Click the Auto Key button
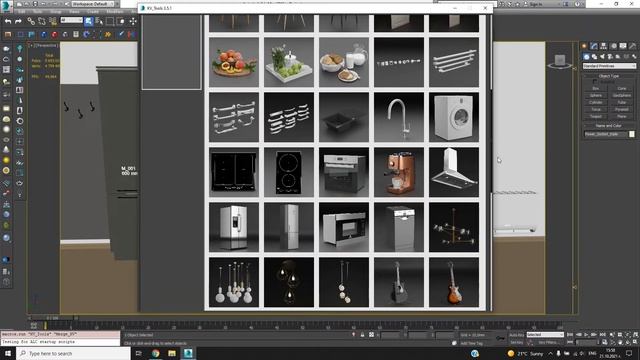 pyautogui.click(x=517, y=335)
